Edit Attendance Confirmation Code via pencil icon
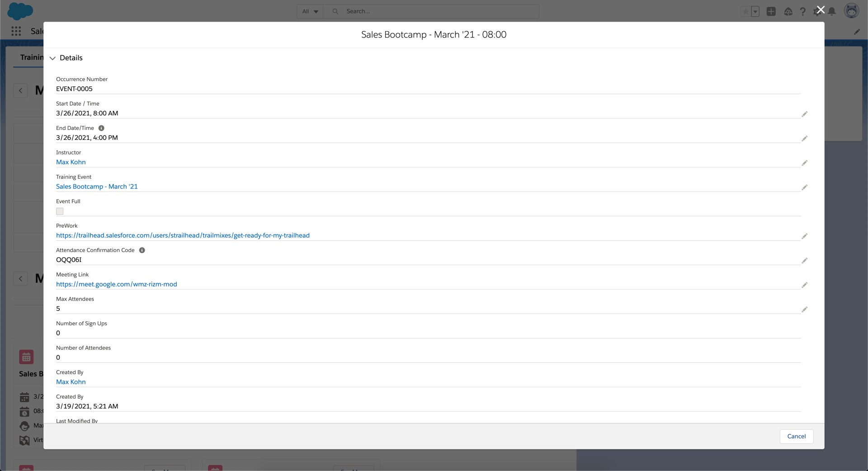This screenshot has width=868, height=471. coord(804,261)
